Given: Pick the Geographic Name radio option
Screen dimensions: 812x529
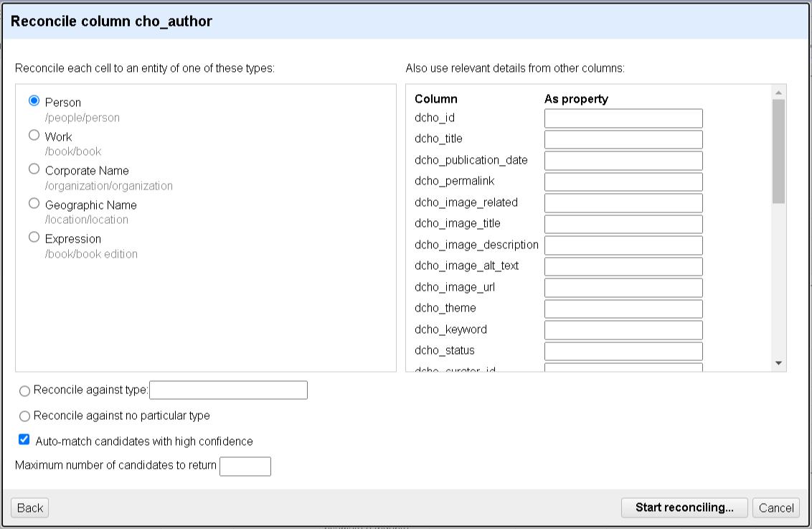Looking at the screenshot, I should click(x=34, y=203).
